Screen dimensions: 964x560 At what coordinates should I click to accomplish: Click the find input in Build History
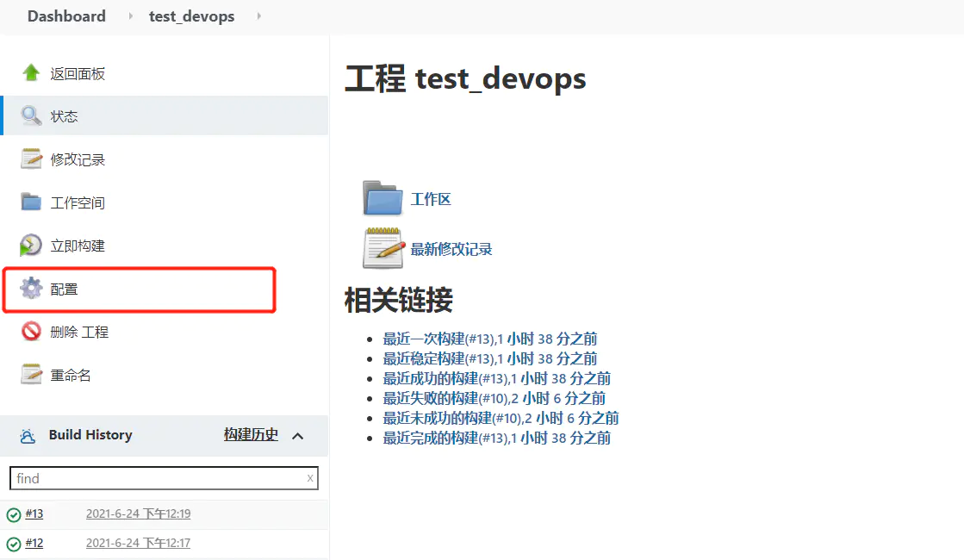pos(155,478)
